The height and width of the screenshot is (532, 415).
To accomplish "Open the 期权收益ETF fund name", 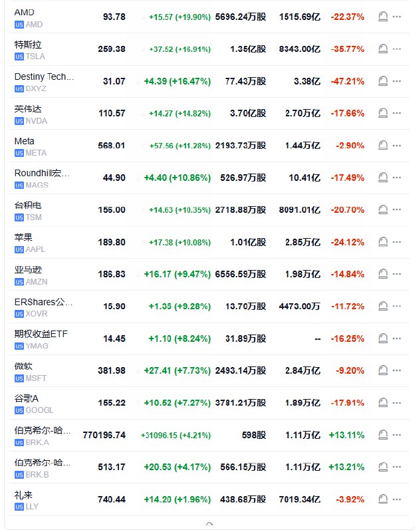I will [x=41, y=334].
